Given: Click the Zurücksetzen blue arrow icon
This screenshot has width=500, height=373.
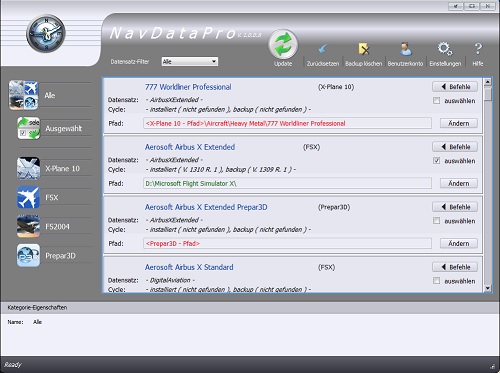Looking at the screenshot, I should (x=323, y=49).
